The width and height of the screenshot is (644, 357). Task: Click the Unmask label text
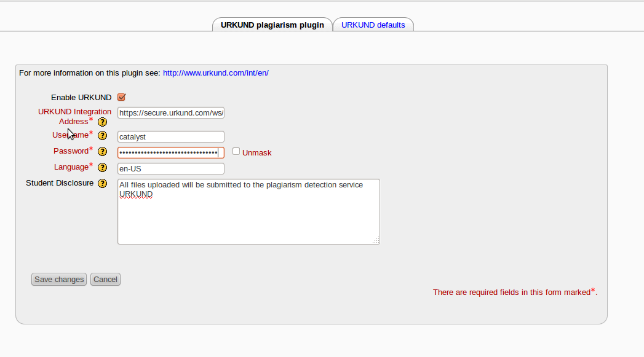[x=256, y=152]
